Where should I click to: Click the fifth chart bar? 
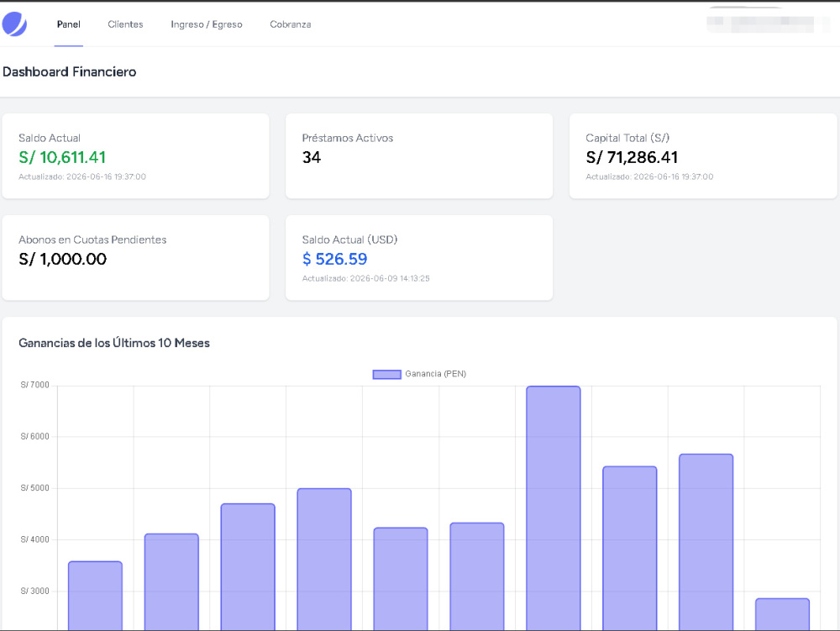401,579
